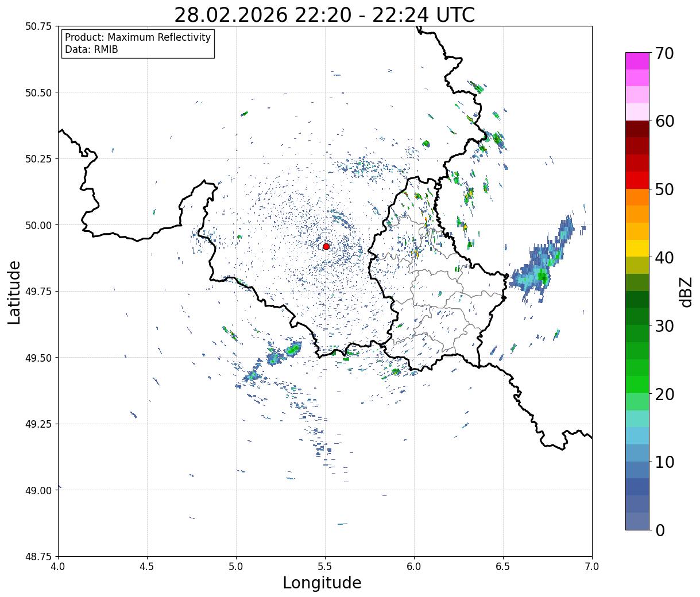Click the longitude tick label 6.0
The width and height of the screenshot is (700, 597).
[x=414, y=566]
